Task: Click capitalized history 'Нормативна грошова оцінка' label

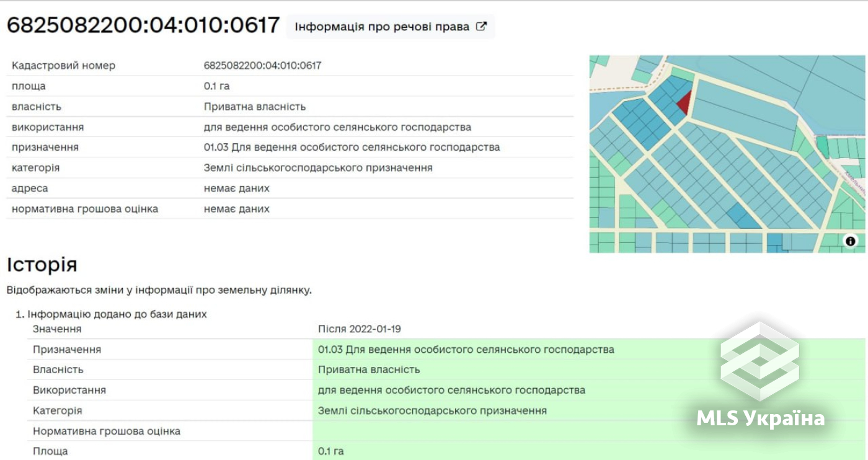Action: click(107, 431)
